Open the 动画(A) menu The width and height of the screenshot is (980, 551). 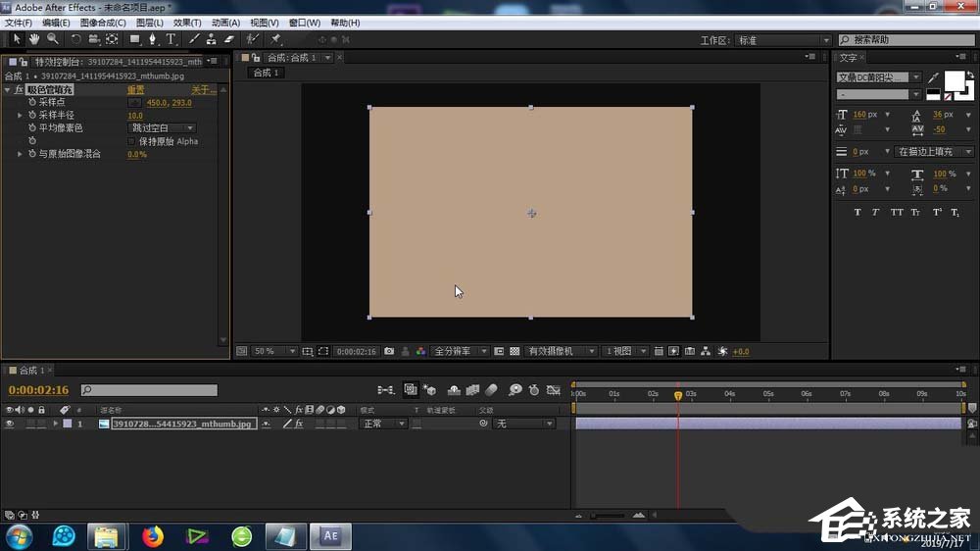[x=226, y=23]
